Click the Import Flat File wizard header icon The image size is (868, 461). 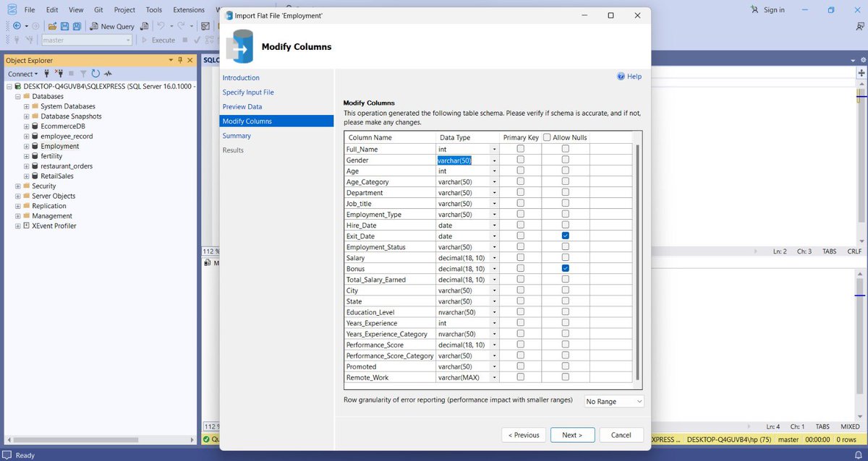point(239,46)
